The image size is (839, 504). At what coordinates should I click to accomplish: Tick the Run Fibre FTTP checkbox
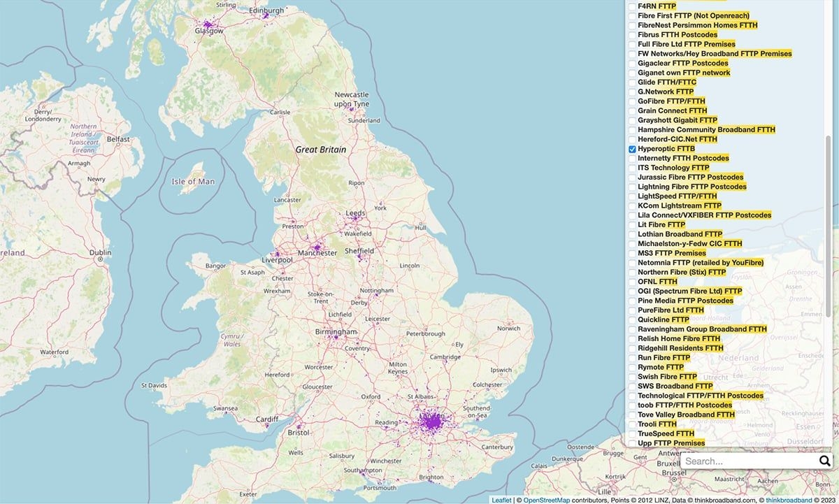[632, 358]
